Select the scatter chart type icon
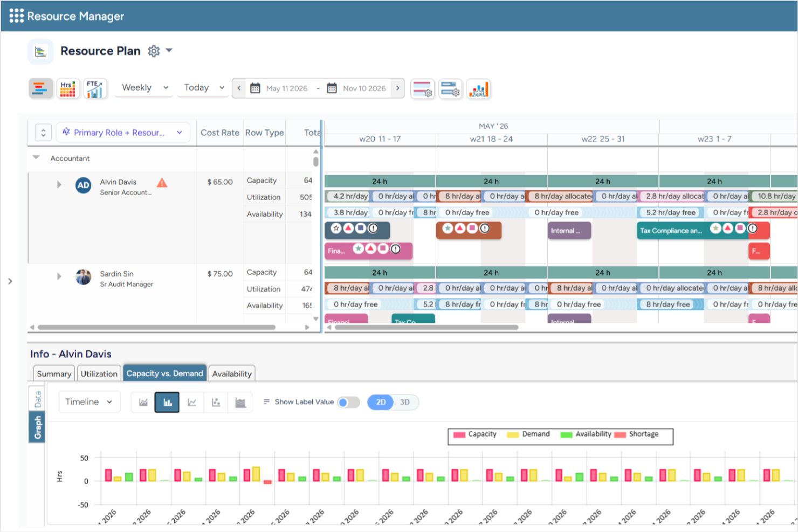Image resolution: width=798 pixels, height=532 pixels. (216, 403)
